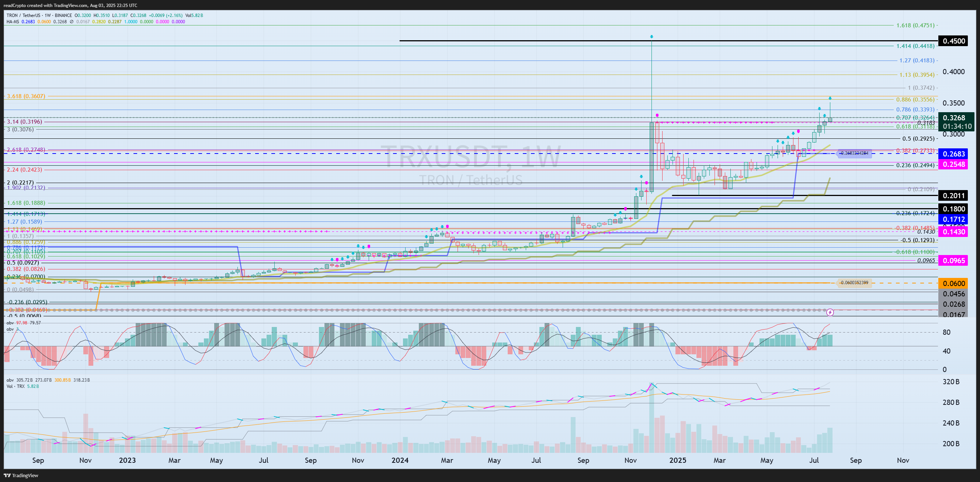Click the 320 B volume scale value

tap(952, 382)
